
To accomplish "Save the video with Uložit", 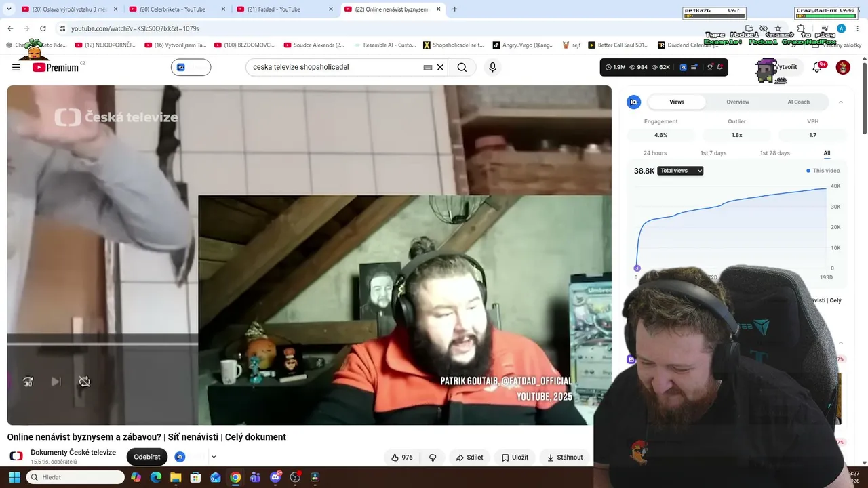I will pos(515,457).
